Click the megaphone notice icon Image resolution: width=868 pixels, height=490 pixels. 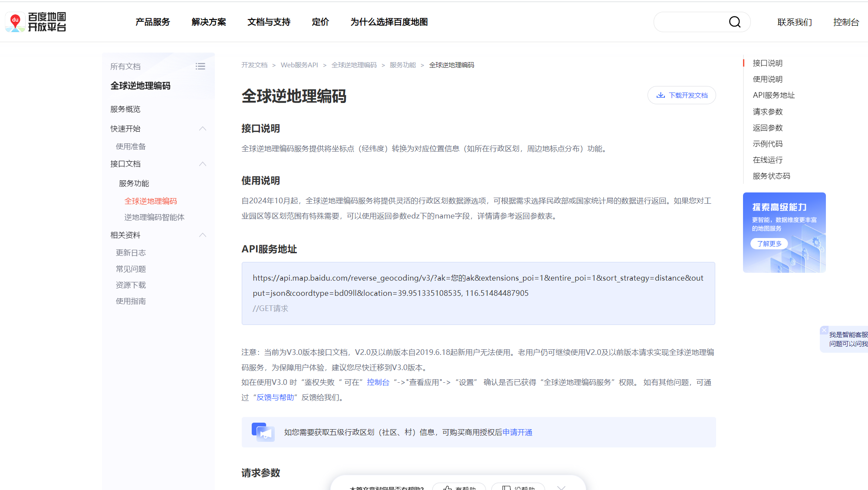point(263,432)
